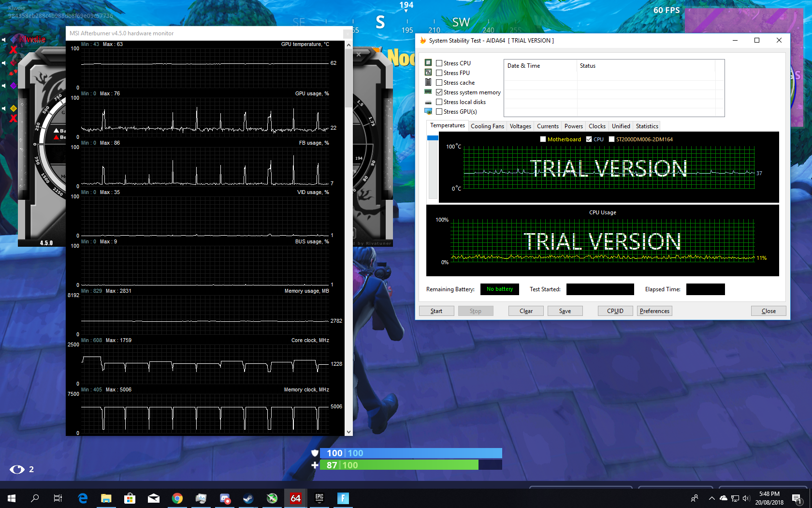Image resolution: width=812 pixels, height=508 pixels.
Task: Save the stability test results
Action: (565, 311)
